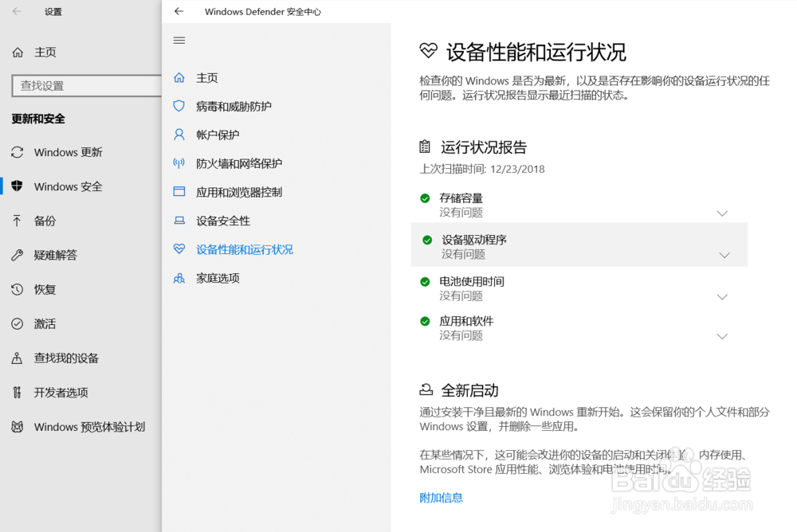Go back with the Settings window arrow
The width and height of the screenshot is (797, 532).
point(17,11)
